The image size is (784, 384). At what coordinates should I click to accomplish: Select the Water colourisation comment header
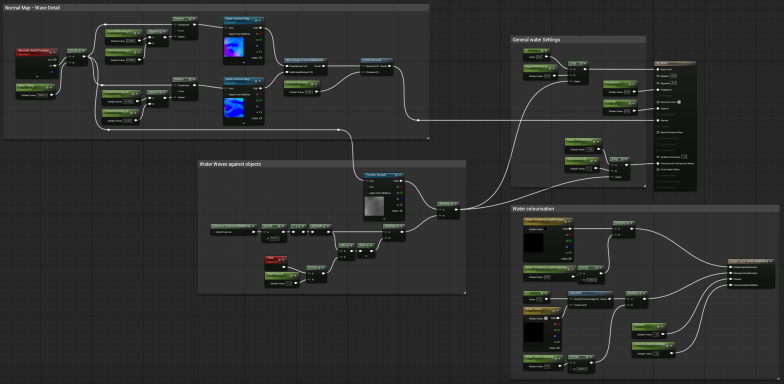coord(644,208)
